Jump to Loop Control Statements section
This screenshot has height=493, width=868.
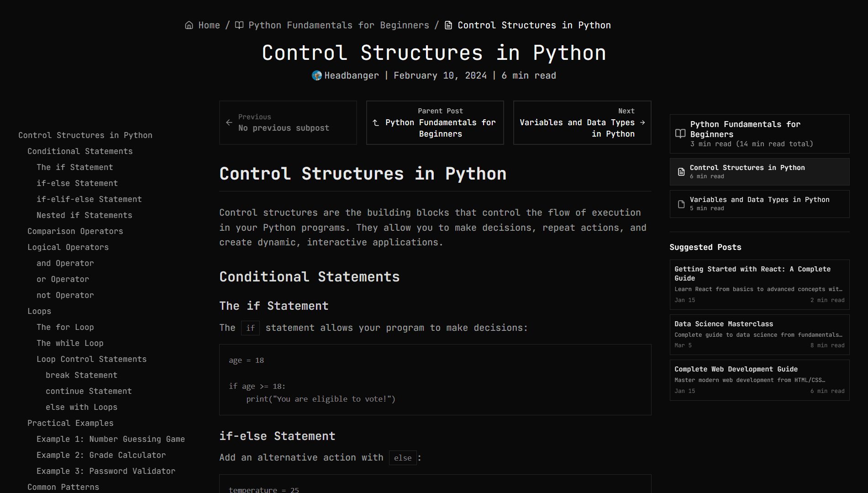click(91, 359)
